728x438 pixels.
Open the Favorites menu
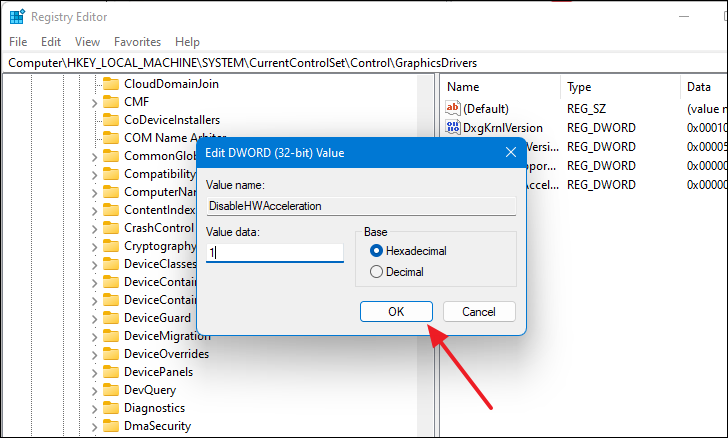(137, 42)
